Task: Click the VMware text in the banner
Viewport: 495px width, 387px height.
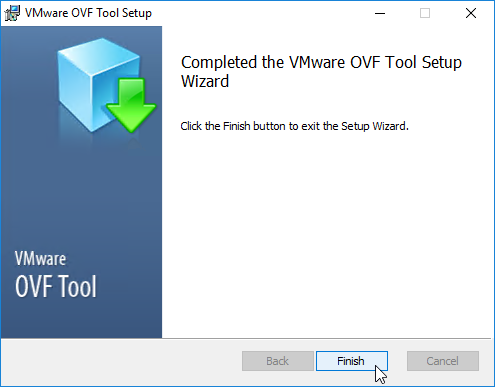Action: 40,259
